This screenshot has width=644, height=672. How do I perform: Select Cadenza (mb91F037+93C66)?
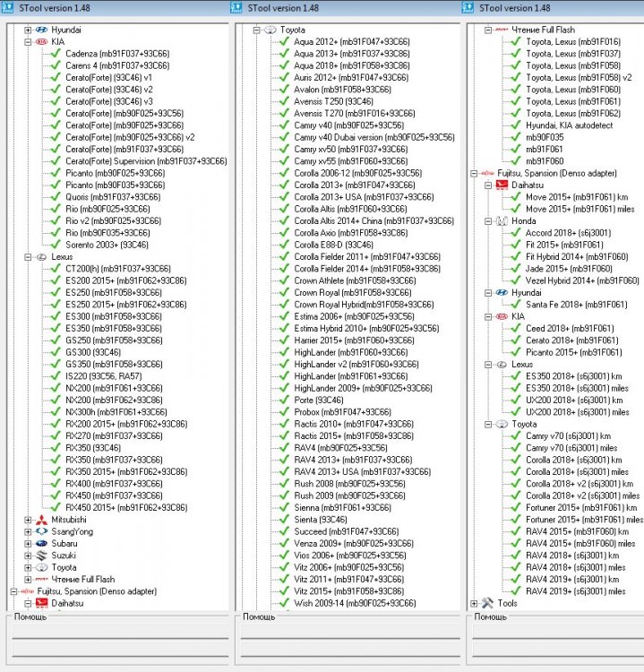tap(117, 54)
